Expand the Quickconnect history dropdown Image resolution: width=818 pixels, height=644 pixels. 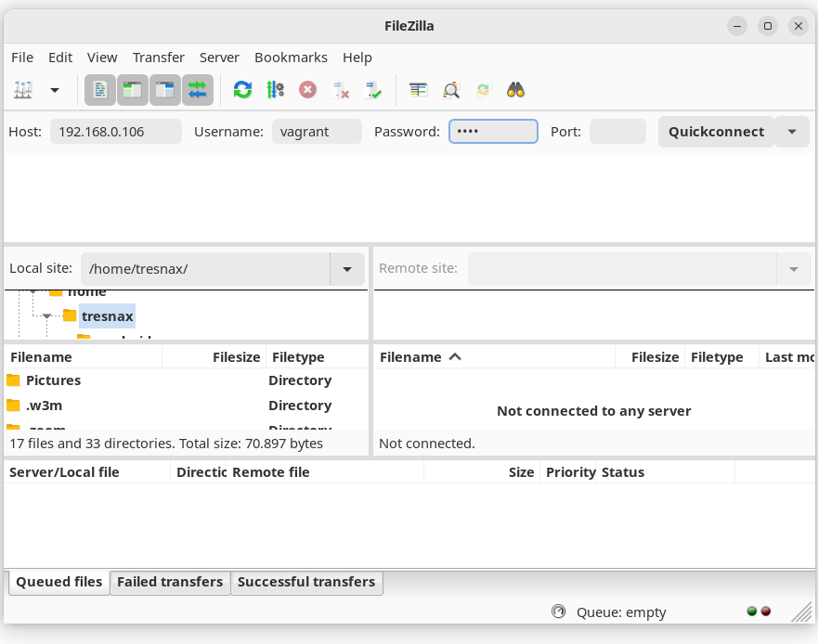click(x=791, y=132)
